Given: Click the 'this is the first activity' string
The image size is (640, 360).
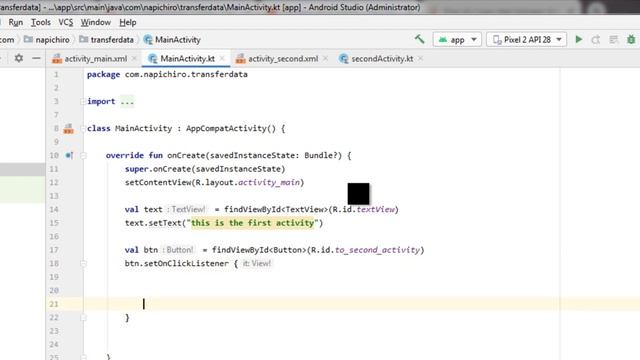Looking at the screenshot, I should (x=253, y=223).
